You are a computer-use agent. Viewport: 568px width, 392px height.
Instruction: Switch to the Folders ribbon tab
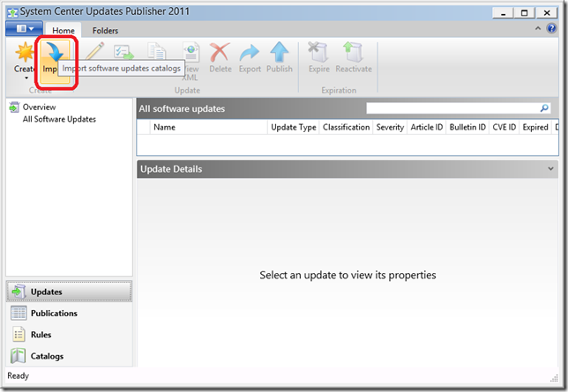(x=106, y=31)
